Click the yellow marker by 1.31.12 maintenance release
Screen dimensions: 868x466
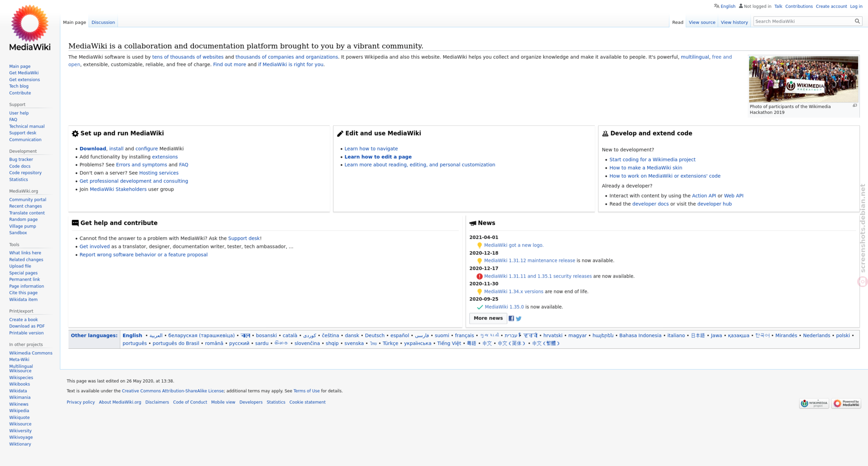(x=480, y=261)
